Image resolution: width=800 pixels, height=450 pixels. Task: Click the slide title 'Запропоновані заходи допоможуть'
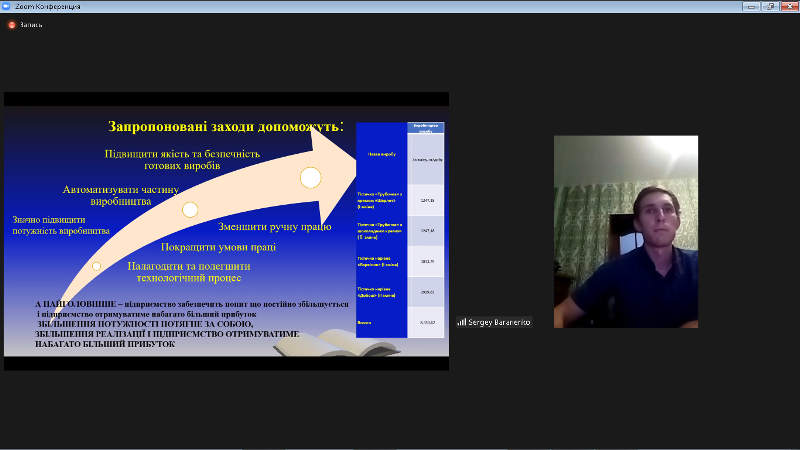(x=226, y=127)
